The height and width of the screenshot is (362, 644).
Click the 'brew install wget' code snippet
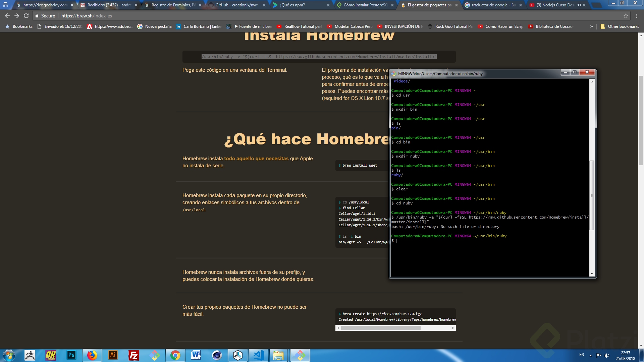[x=360, y=166]
